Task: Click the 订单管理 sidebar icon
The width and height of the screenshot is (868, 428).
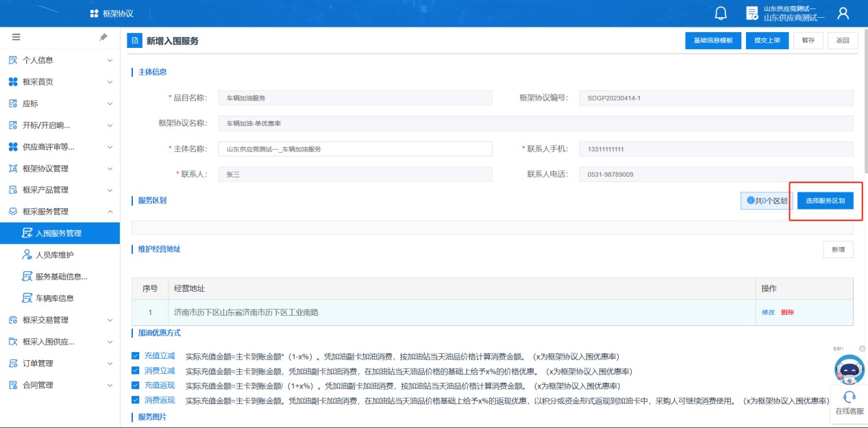Action: click(13, 363)
